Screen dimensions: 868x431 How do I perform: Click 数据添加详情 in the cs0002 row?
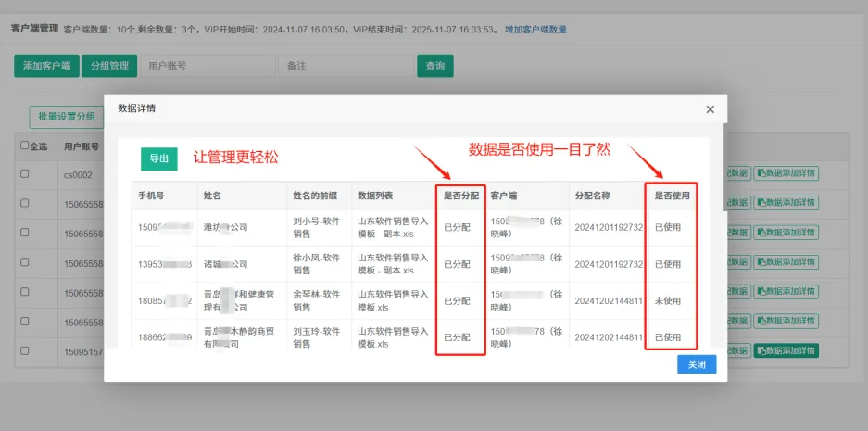(786, 172)
